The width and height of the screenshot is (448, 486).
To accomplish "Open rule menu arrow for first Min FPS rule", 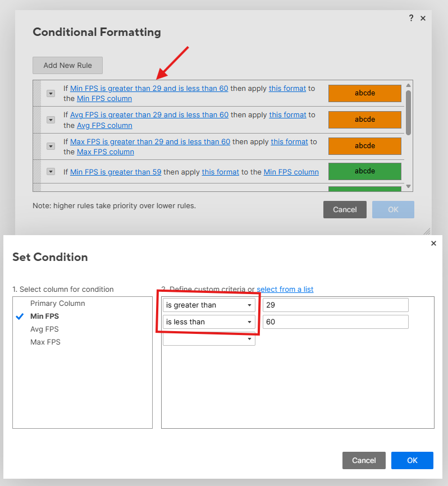I will pos(51,93).
